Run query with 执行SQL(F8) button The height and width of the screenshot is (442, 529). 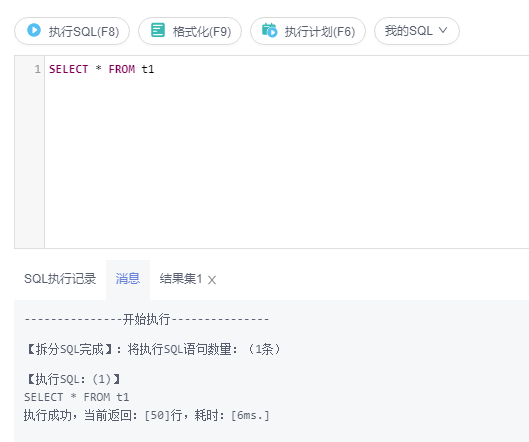tap(72, 31)
